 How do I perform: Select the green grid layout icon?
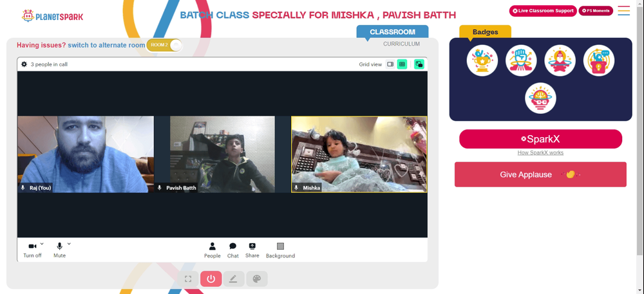click(402, 64)
